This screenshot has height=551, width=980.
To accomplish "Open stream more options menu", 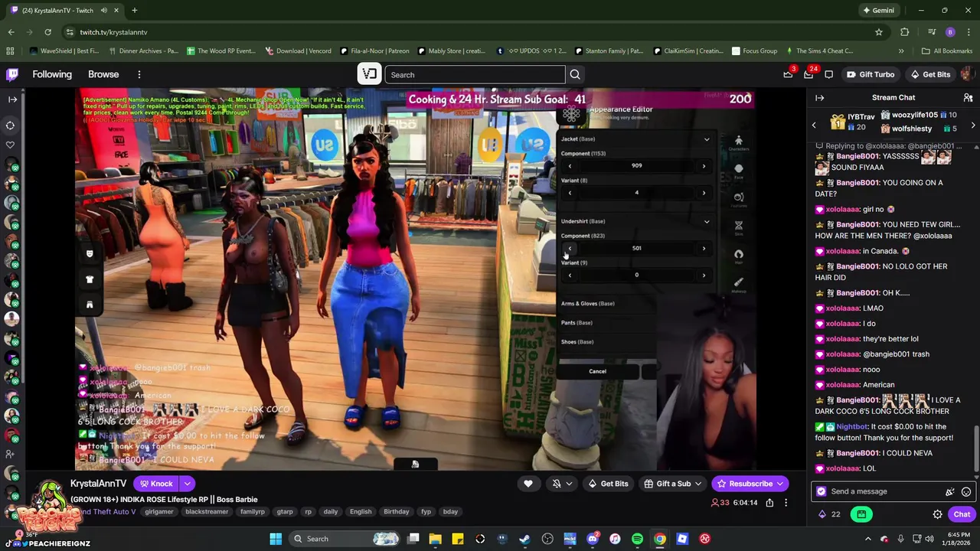I will pos(786,503).
